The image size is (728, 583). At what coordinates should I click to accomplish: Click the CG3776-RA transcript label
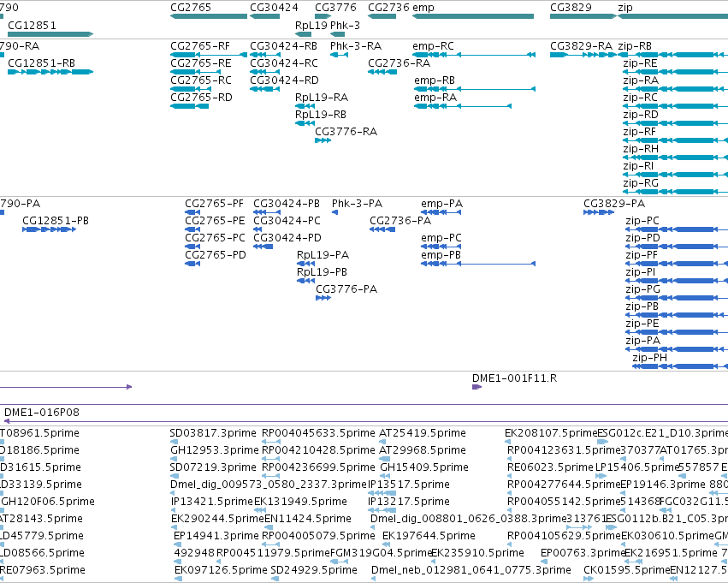[x=346, y=132]
